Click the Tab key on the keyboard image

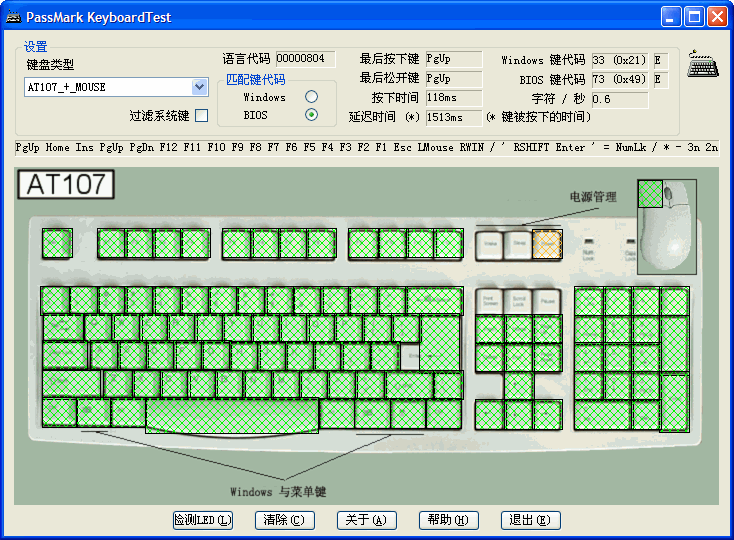pos(63,328)
